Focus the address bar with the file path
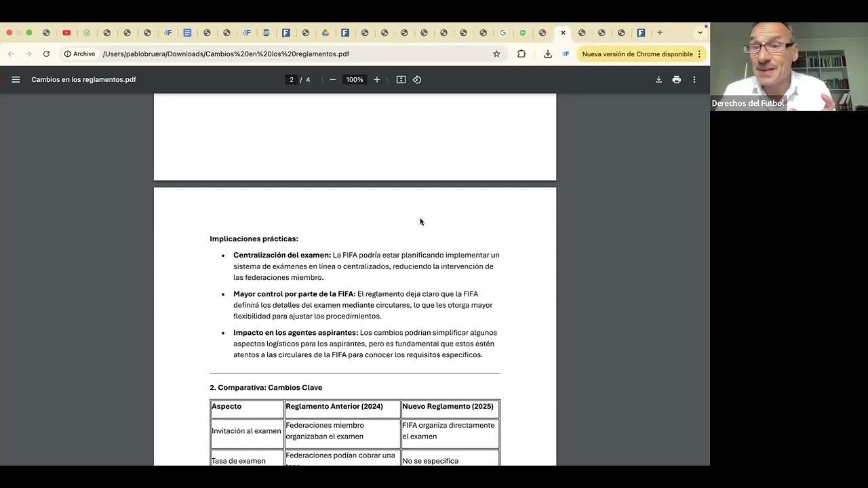The image size is (868, 488). (x=226, y=54)
